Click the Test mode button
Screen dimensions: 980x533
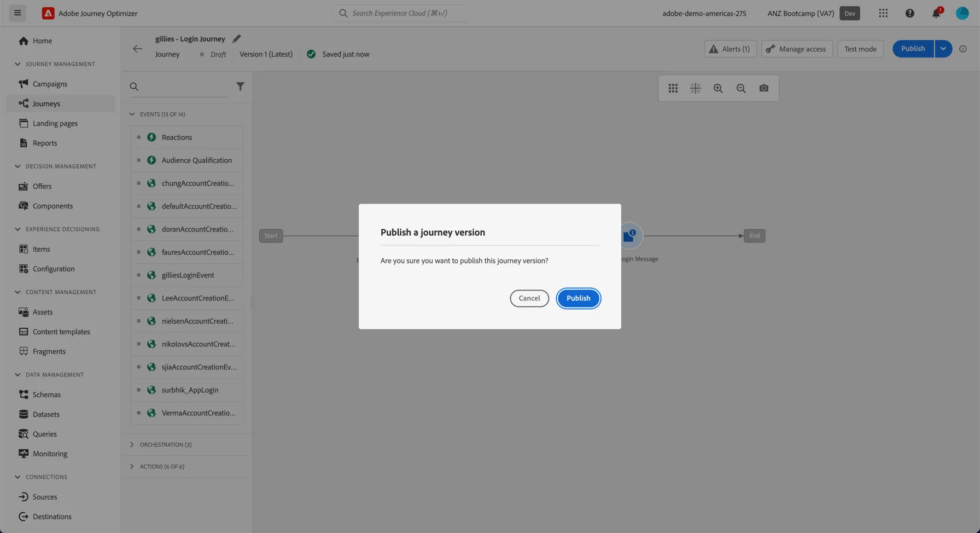860,49
